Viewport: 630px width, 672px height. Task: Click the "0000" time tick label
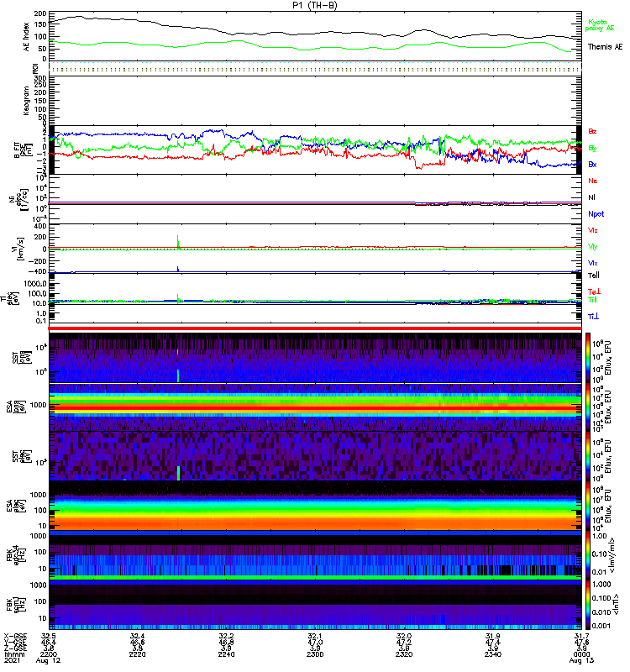click(x=581, y=654)
